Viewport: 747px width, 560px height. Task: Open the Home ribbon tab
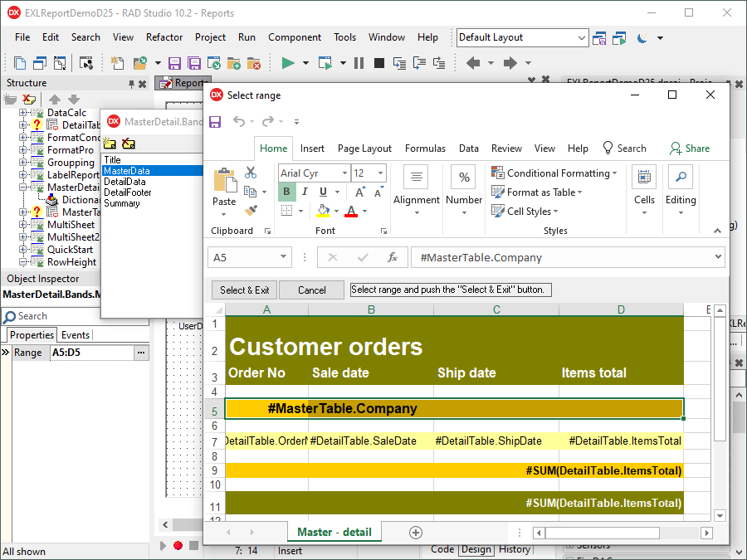(x=273, y=149)
